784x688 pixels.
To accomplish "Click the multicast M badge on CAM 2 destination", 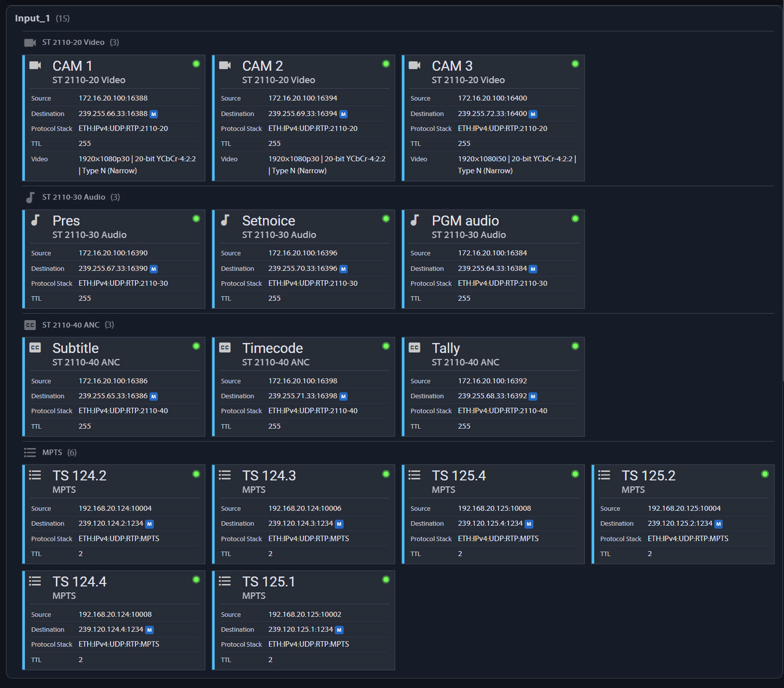I will [x=343, y=114].
